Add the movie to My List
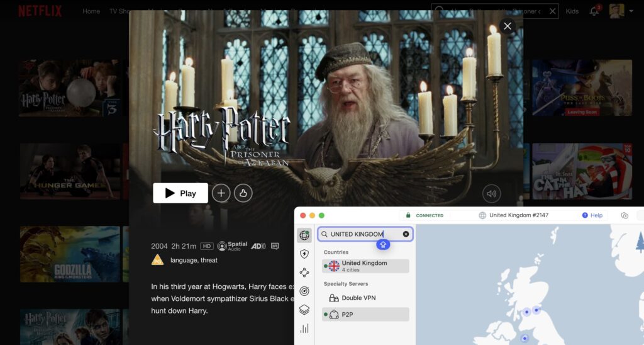This screenshot has width=644, height=345. click(221, 193)
